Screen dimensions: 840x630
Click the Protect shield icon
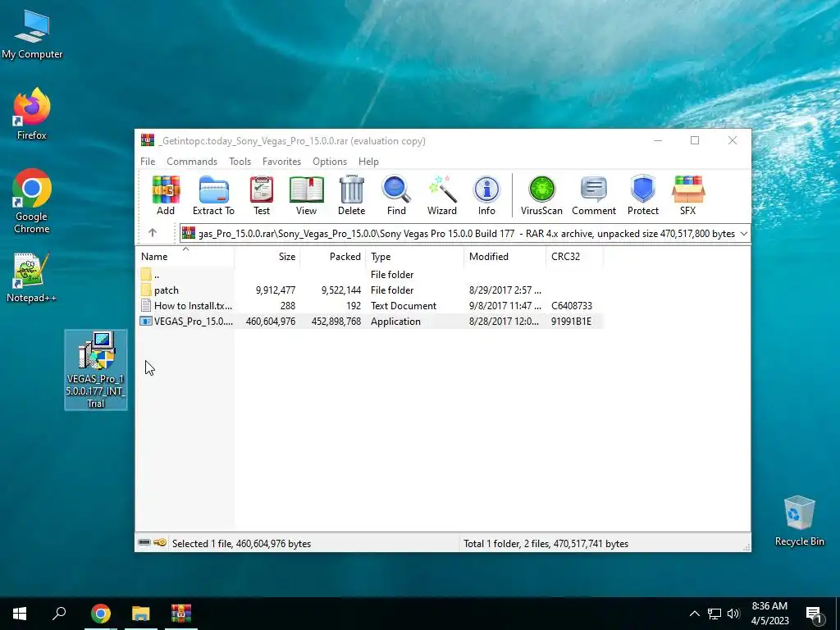tap(643, 195)
